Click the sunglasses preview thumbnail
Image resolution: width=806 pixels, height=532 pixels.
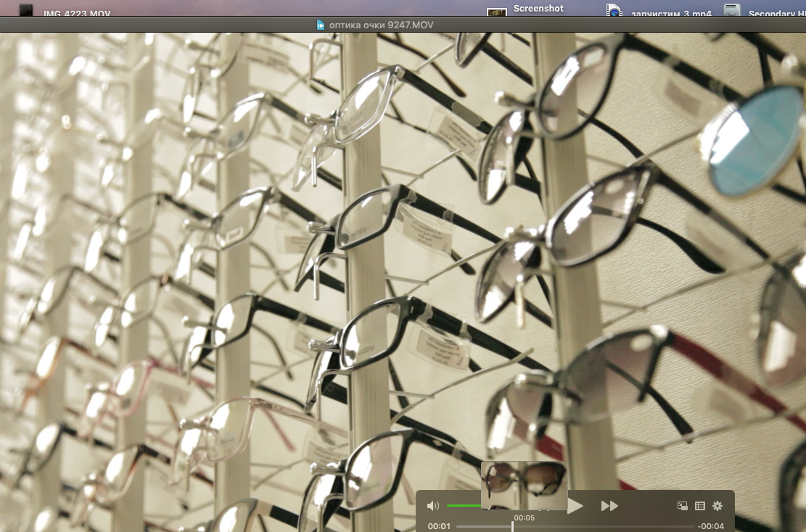[x=525, y=484]
